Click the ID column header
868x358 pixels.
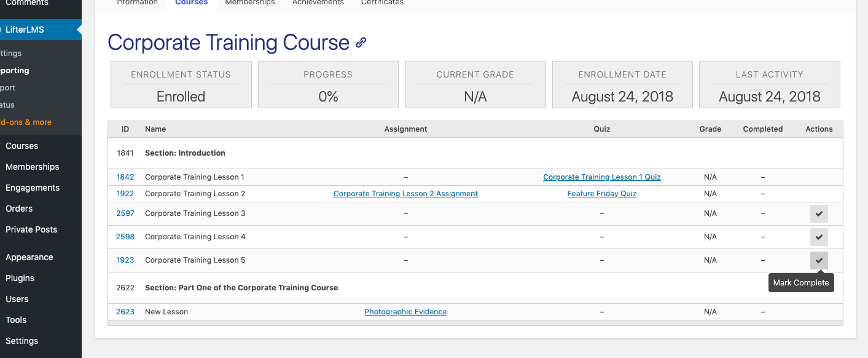pos(125,129)
